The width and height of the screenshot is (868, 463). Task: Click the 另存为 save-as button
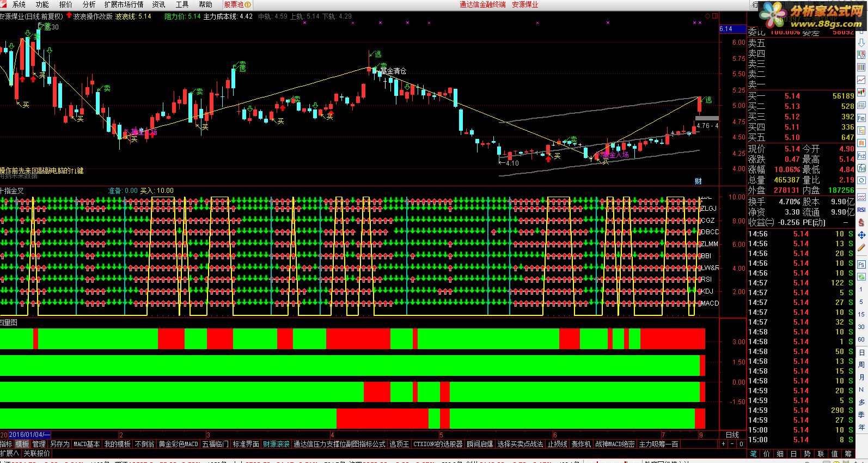click(60, 444)
